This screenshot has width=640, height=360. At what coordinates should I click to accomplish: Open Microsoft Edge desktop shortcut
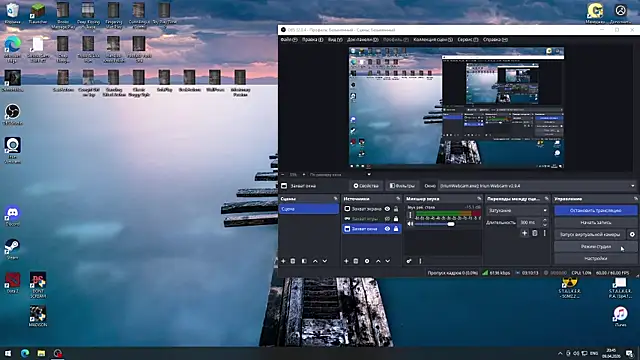13,48
